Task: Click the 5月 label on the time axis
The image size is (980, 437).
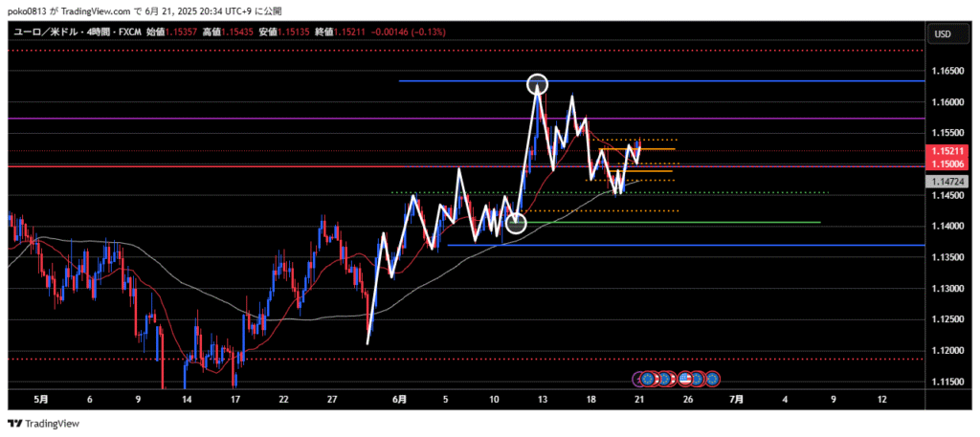Action: coord(40,399)
